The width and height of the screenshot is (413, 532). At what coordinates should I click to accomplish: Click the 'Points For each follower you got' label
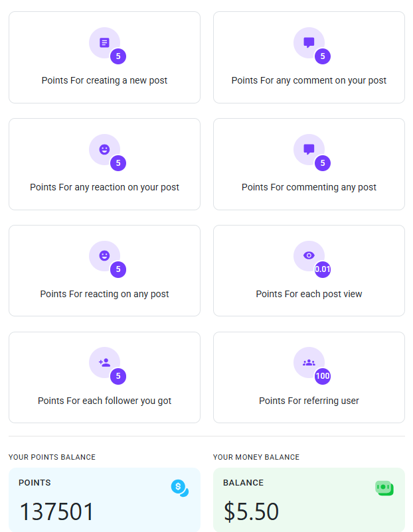click(x=104, y=401)
